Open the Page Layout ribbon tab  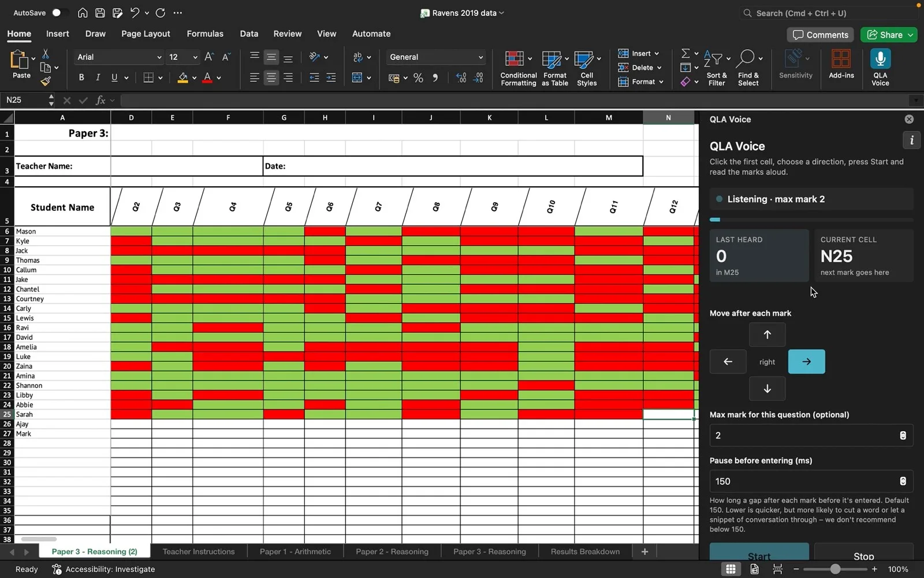[146, 34]
